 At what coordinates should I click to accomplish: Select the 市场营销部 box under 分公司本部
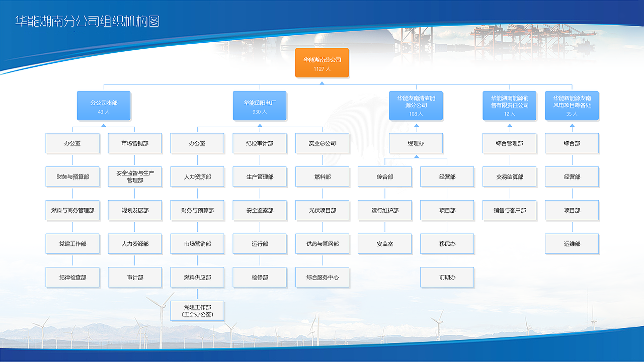point(135,143)
